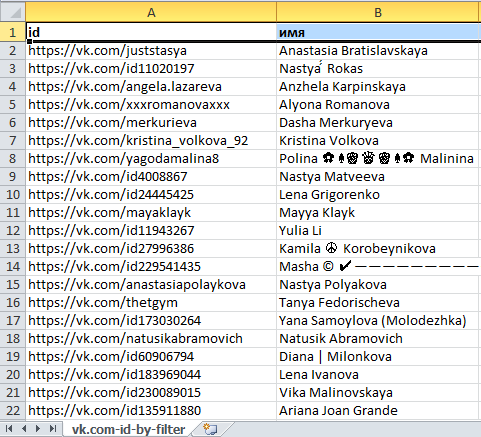Select cell with https://vk.com/id229541435
Screen dimensions: 481x437
pos(151,267)
